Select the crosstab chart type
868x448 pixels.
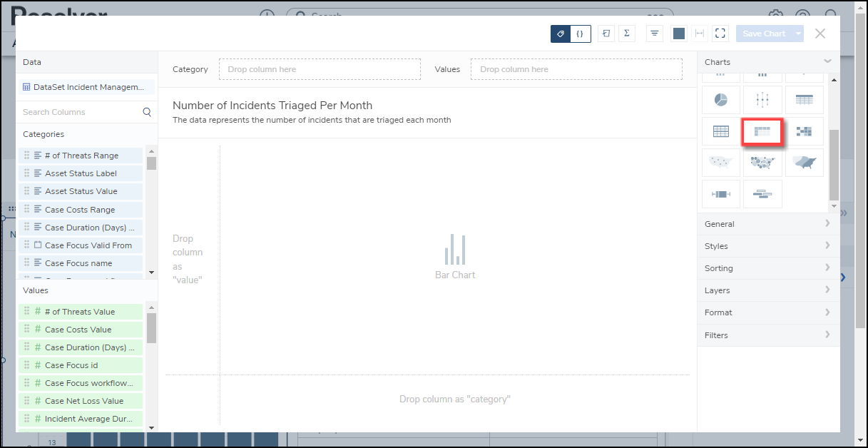click(762, 131)
